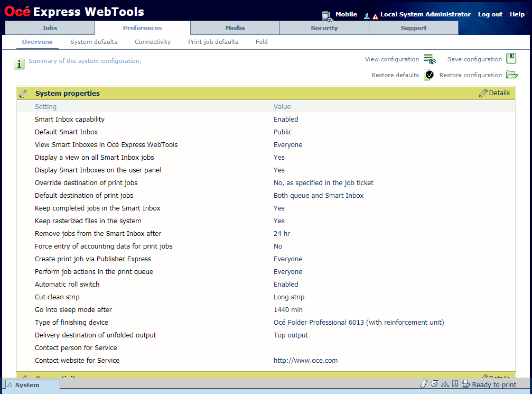Image resolution: width=532 pixels, height=394 pixels.
Task: Switch to the Media tab
Action: [x=235, y=28]
